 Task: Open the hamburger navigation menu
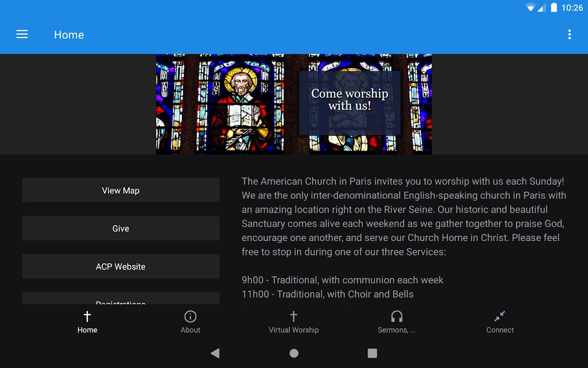point(22,34)
